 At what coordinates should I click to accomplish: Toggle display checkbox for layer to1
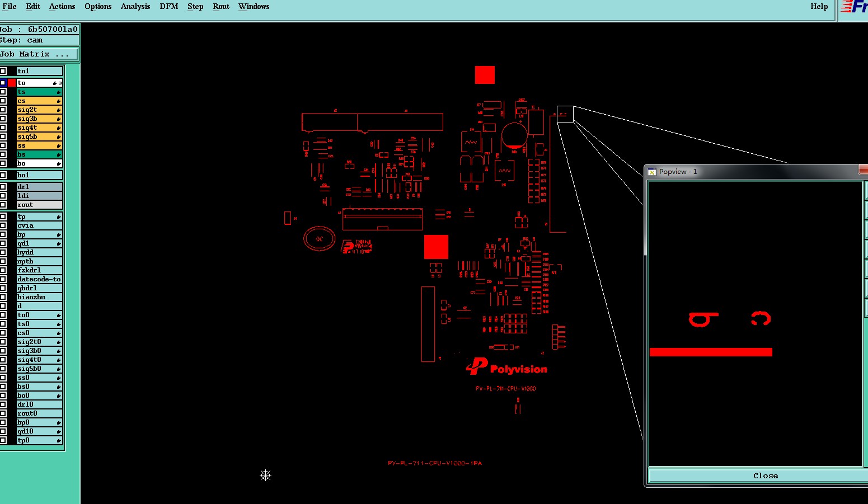(x=3, y=71)
